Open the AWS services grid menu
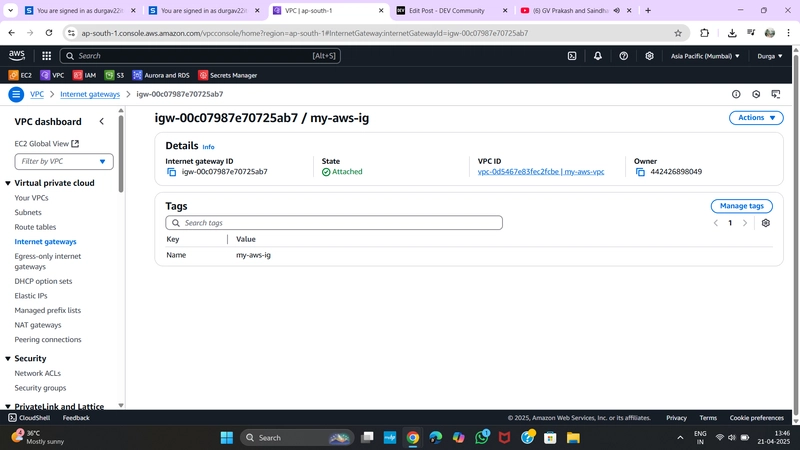 (46, 56)
